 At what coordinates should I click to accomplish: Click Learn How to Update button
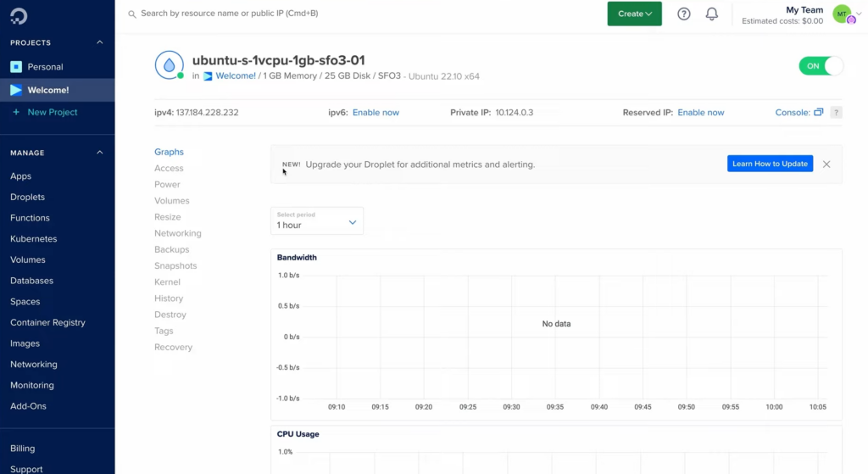tap(770, 164)
